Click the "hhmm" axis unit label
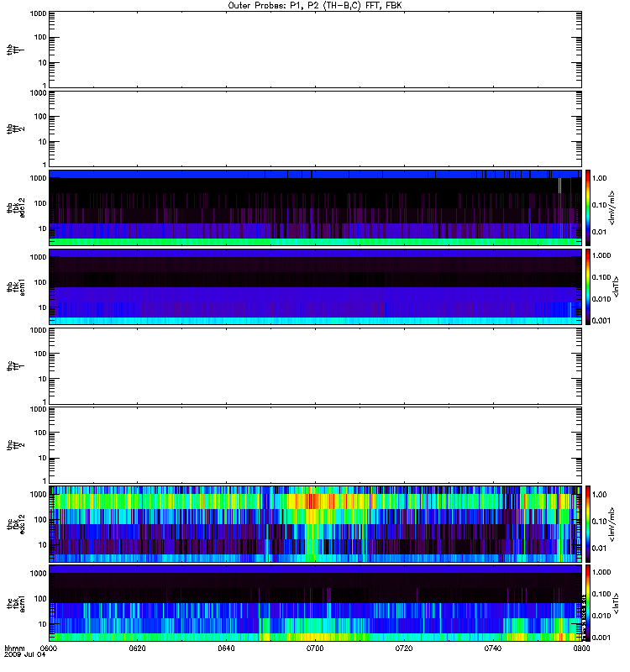Screen dimensions: 630x672 coord(14,648)
